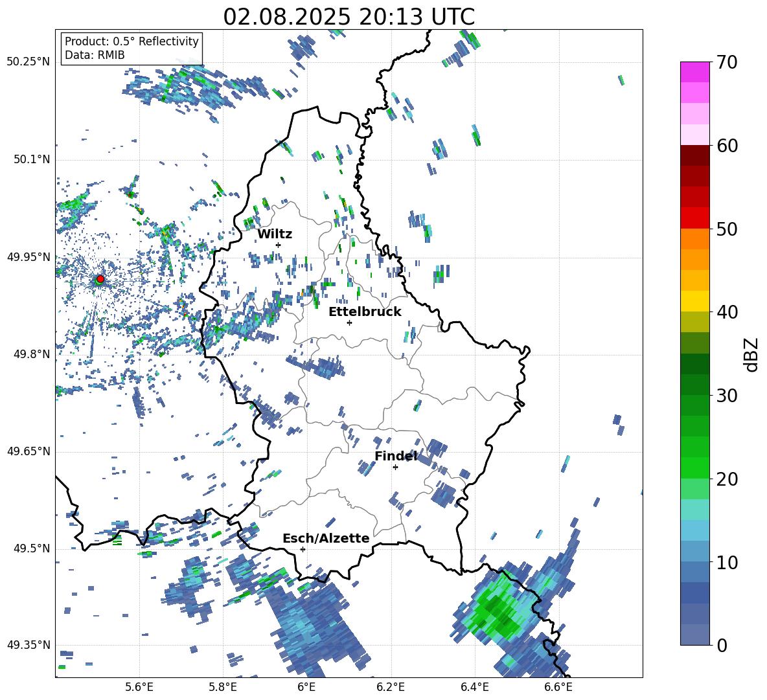767x700 pixels.
Task: Click the red radar location marker
Action: pos(100,279)
